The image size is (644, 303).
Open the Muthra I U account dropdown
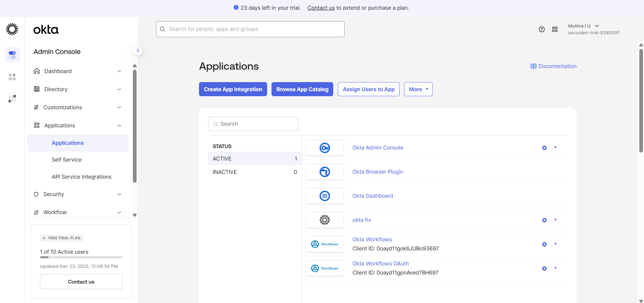[x=583, y=26]
